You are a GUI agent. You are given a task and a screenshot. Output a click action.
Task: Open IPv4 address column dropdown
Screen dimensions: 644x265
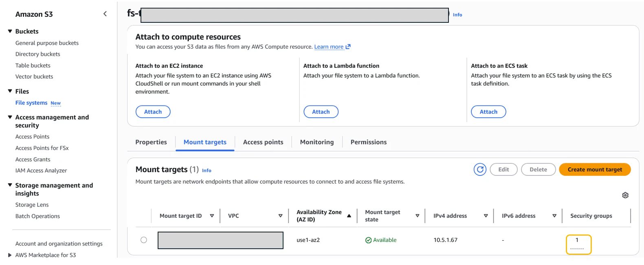pyautogui.click(x=486, y=216)
